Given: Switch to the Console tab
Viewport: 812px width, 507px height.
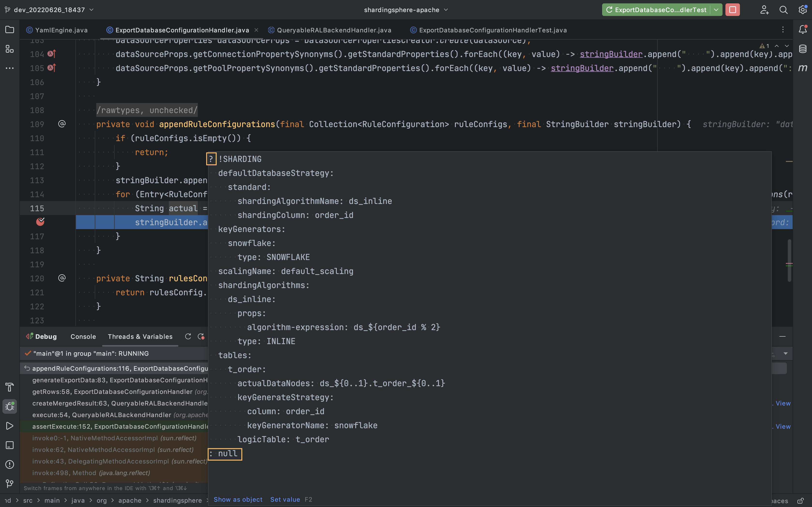Looking at the screenshot, I should pyautogui.click(x=83, y=336).
